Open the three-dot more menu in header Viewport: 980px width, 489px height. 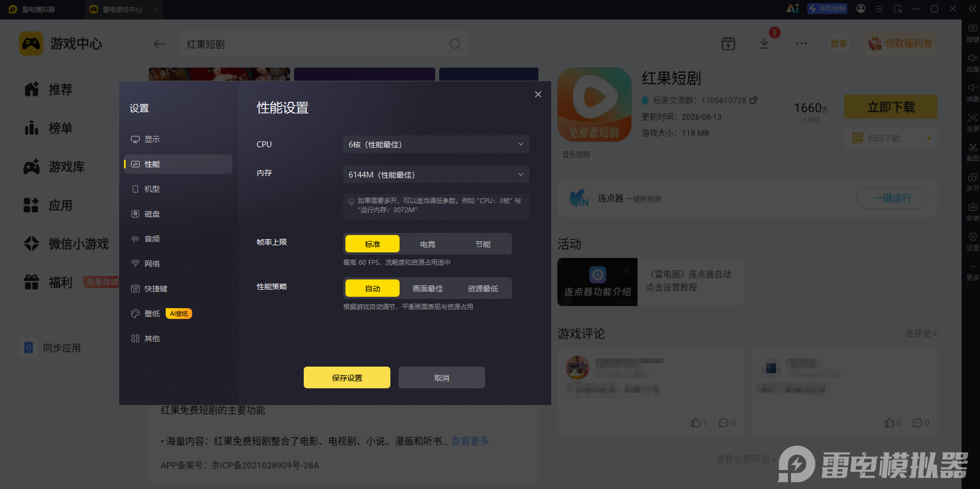tap(801, 43)
